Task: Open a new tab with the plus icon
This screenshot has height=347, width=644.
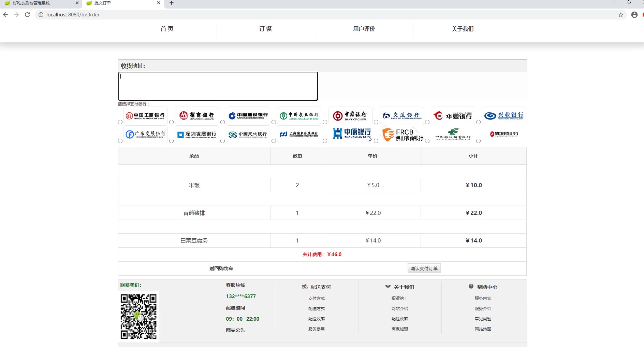Action: [x=172, y=3]
